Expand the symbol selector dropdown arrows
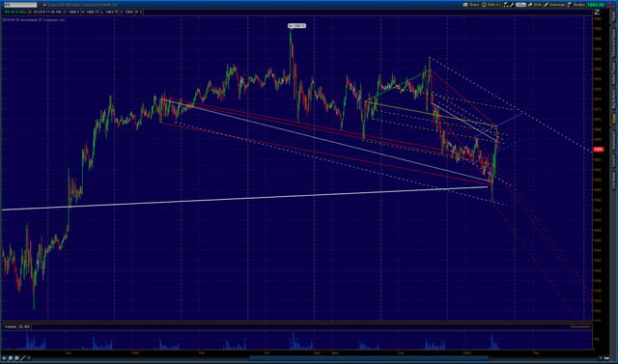Screen dimensions: 618x364 coord(40,5)
